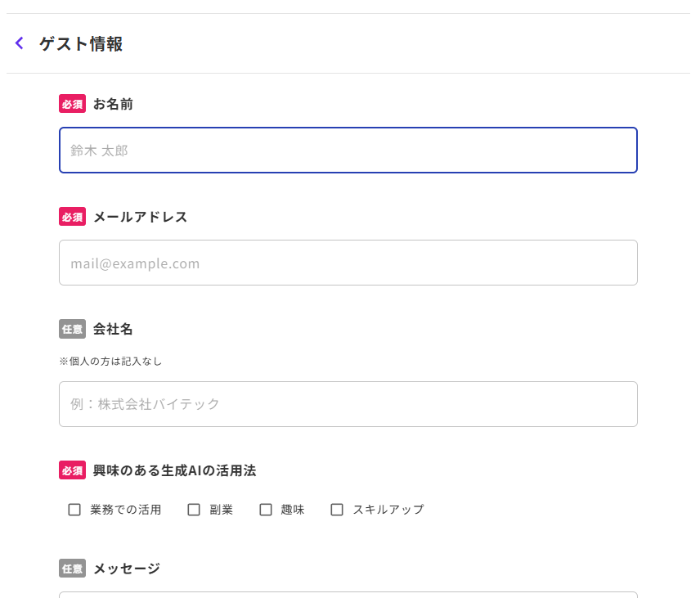Toggle the 副業 checkbox
The image size is (700, 598).
[194, 510]
